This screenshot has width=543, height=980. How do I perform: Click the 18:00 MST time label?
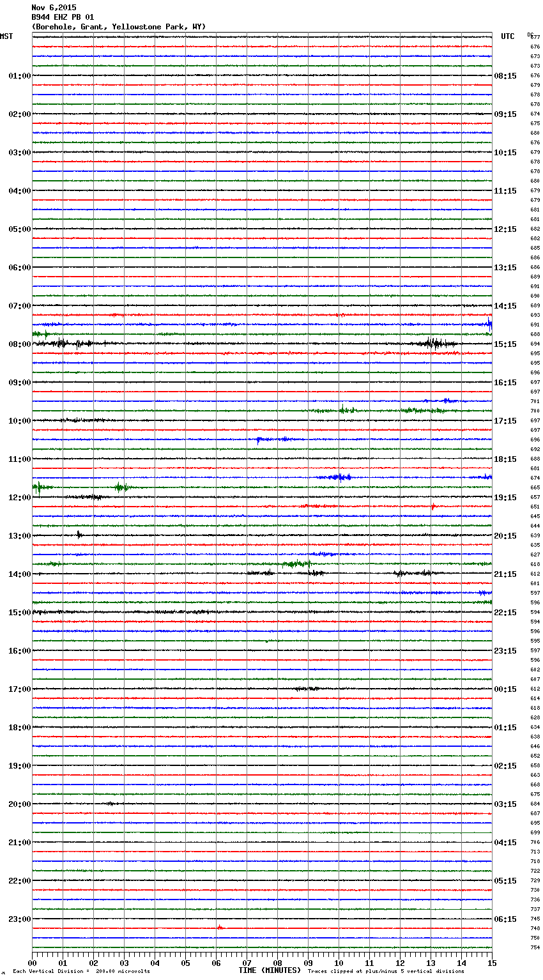(x=20, y=728)
